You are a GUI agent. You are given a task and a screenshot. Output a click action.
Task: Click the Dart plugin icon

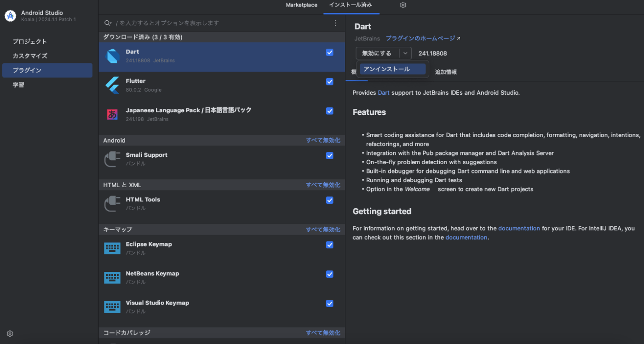click(112, 56)
